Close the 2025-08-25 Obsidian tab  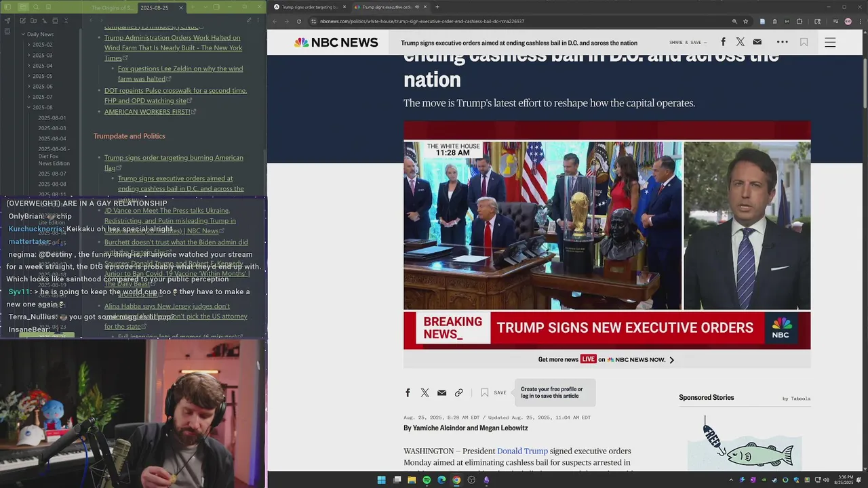180,7
